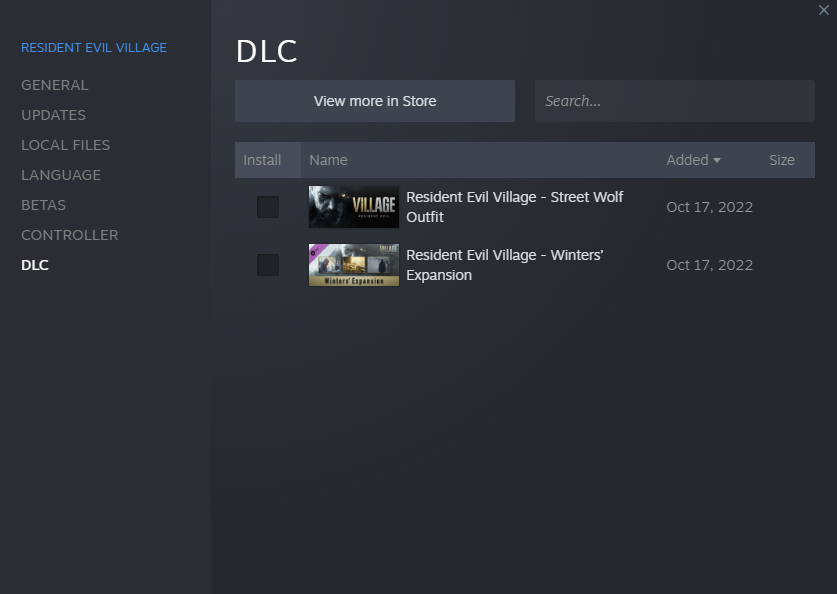Close the properties window with X
This screenshot has width=837, height=594.
click(x=823, y=10)
